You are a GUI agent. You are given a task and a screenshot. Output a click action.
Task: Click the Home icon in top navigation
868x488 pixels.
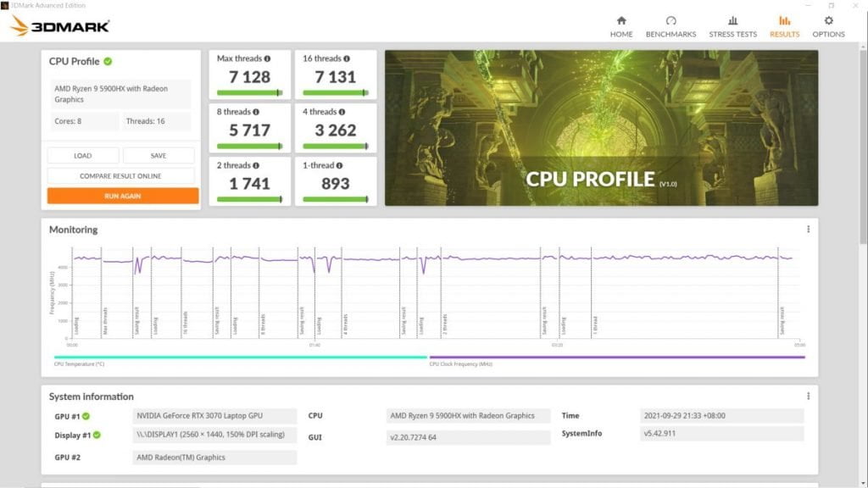pyautogui.click(x=621, y=21)
